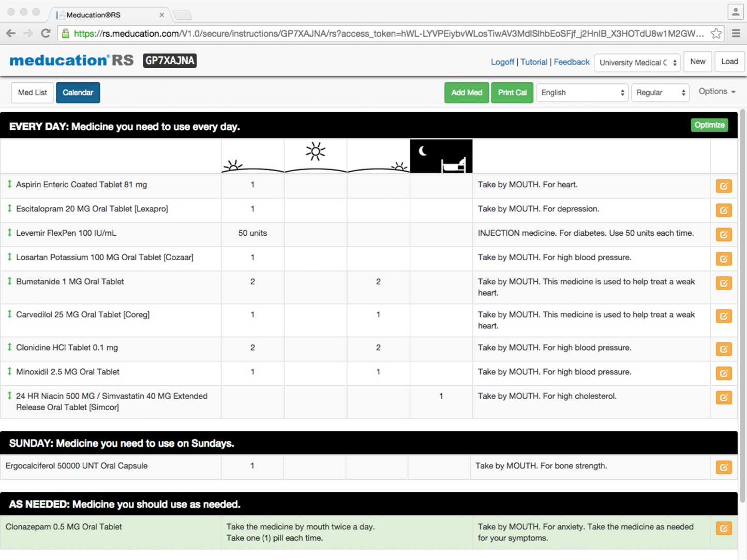Image resolution: width=747 pixels, height=560 pixels.
Task: Click reorder arrow for Levemir FlexPen row
Action: (9, 233)
